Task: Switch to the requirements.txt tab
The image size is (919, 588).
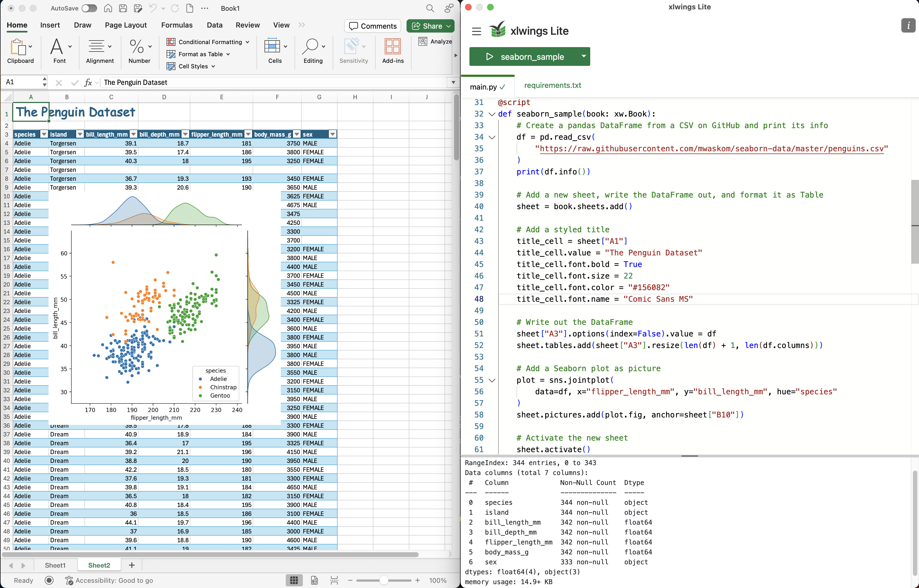Action: 552,85
